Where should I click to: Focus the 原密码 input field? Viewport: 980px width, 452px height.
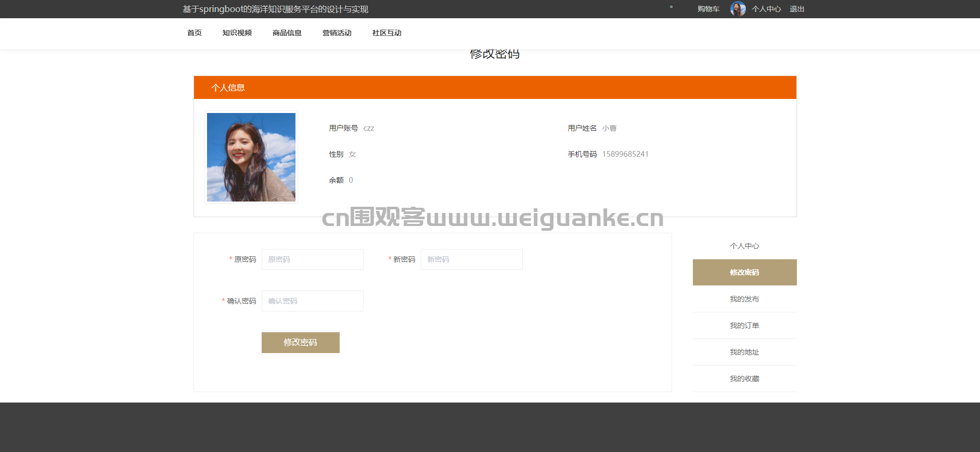[313, 259]
